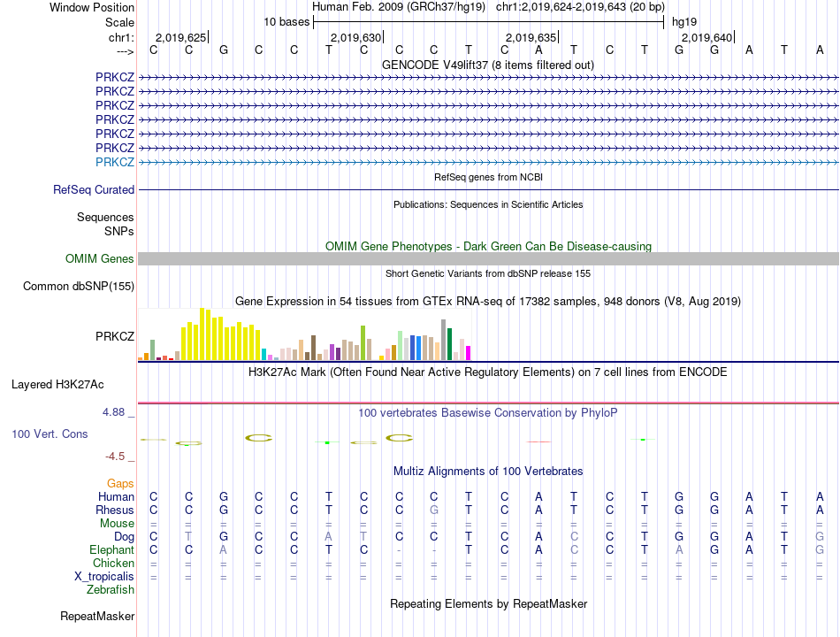This screenshot has width=840, height=637.
Task: Click Short Genetic Variants from dbSNP title
Action: point(488,273)
